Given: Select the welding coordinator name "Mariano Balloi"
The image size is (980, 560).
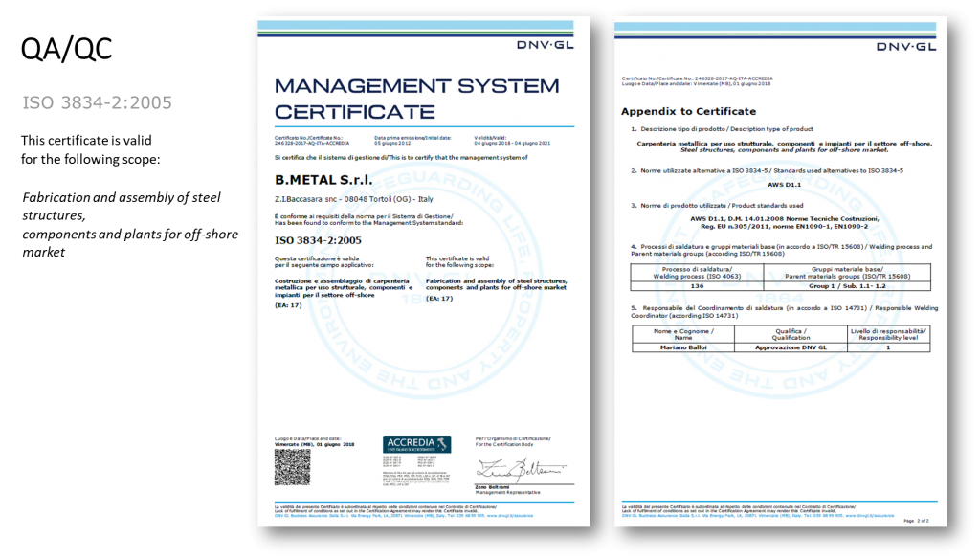Looking at the screenshot, I should coord(683,347).
